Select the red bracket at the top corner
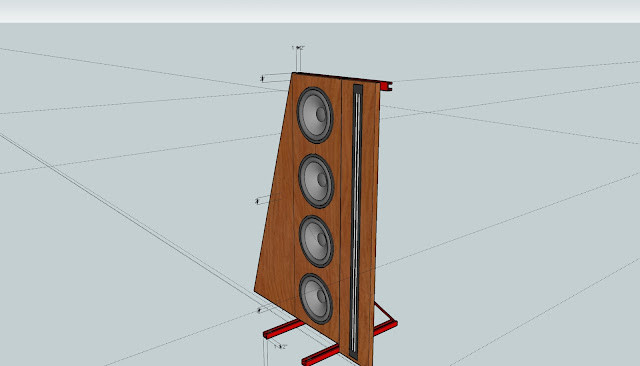640x366 pixels. (x=386, y=86)
